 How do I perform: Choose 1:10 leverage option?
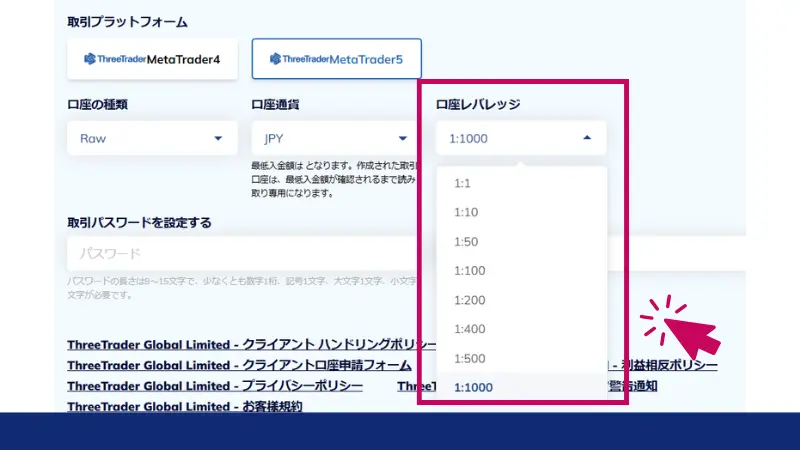(522, 212)
